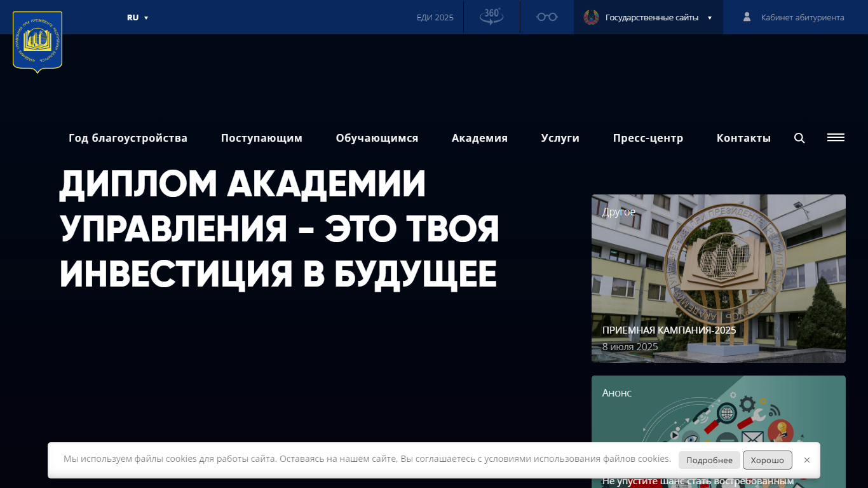The width and height of the screenshot is (868, 488).
Task: Expand the RU language dropdown
Action: [x=138, y=18]
